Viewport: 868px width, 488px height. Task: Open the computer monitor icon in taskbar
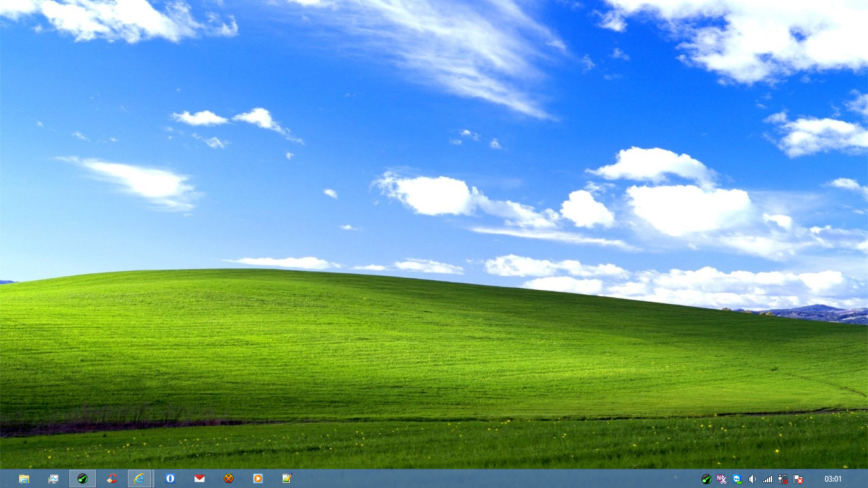(53, 478)
